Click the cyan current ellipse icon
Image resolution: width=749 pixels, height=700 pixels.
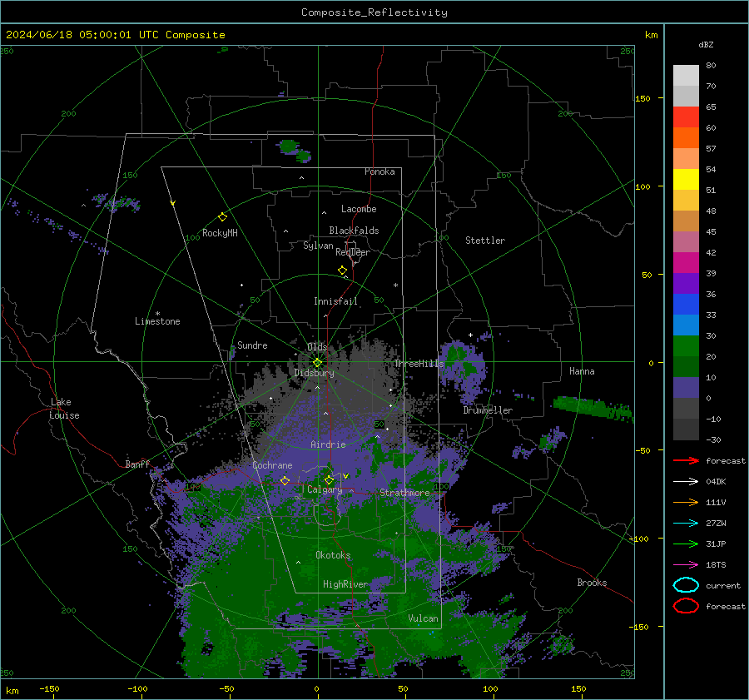(x=686, y=585)
